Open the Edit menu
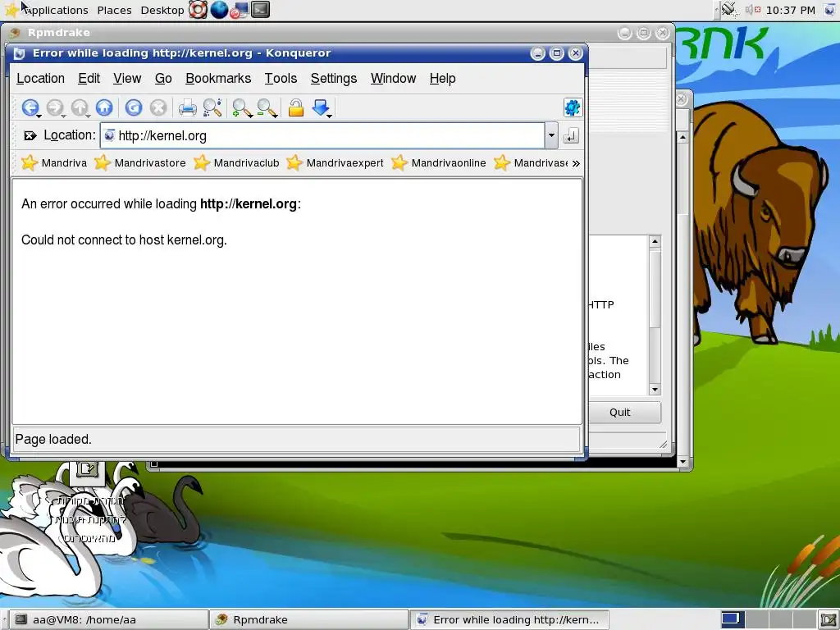The width and height of the screenshot is (840, 630). (89, 78)
